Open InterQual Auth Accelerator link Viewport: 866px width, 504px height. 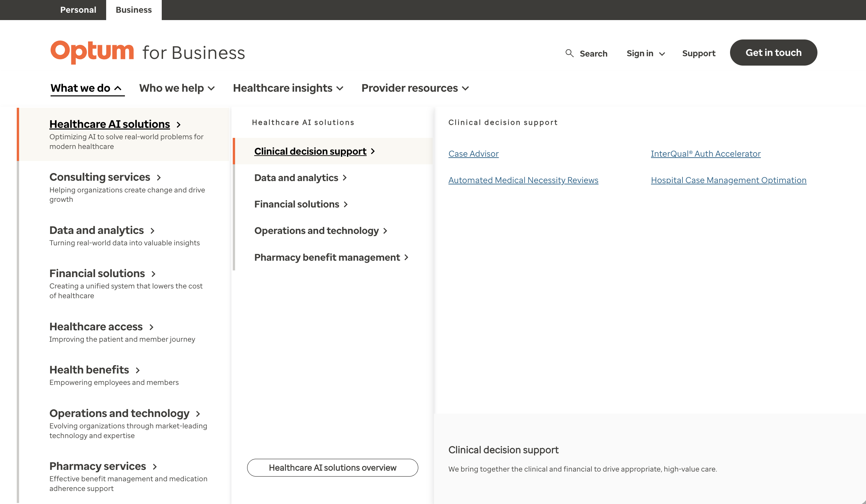click(x=706, y=154)
